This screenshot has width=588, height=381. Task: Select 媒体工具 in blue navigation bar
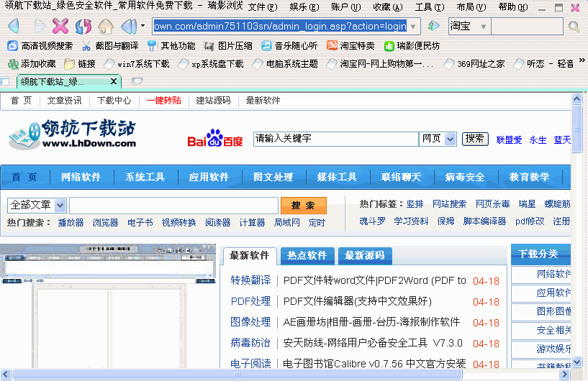tap(337, 177)
